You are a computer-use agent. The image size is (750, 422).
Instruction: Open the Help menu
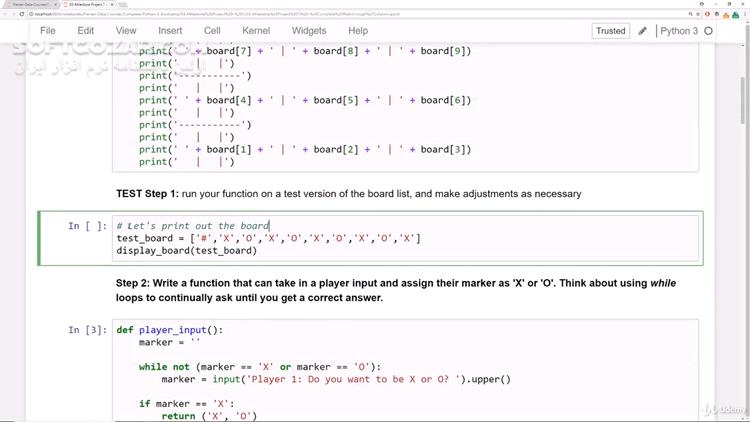pos(358,31)
